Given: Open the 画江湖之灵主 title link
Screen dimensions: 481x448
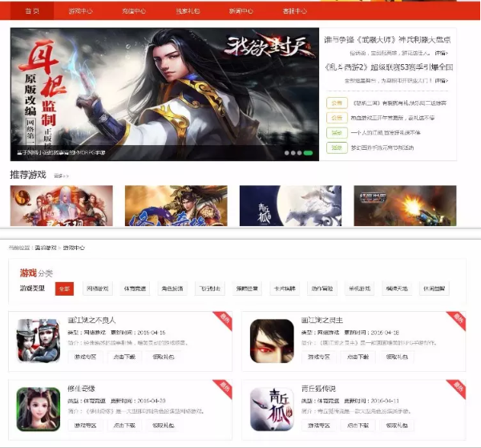Looking at the screenshot, I should 321,320.
